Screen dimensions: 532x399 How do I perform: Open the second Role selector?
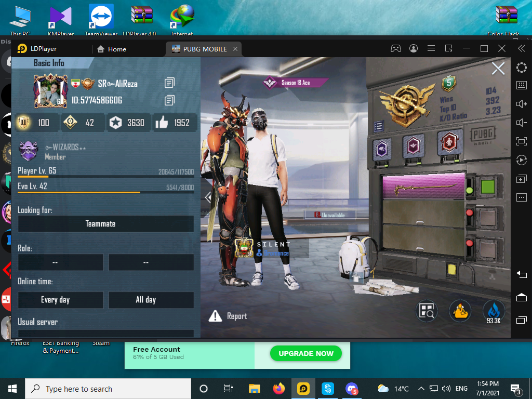tap(151, 262)
